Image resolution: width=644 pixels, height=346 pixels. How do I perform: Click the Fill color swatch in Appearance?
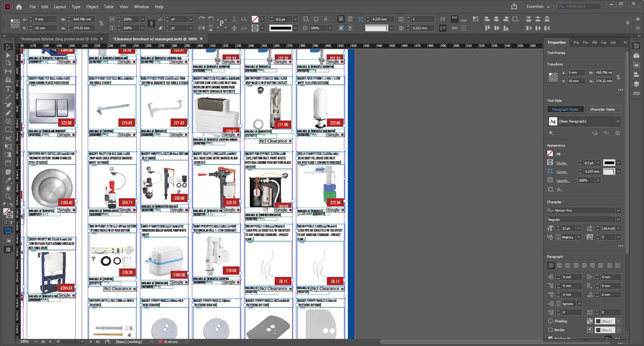550,154
